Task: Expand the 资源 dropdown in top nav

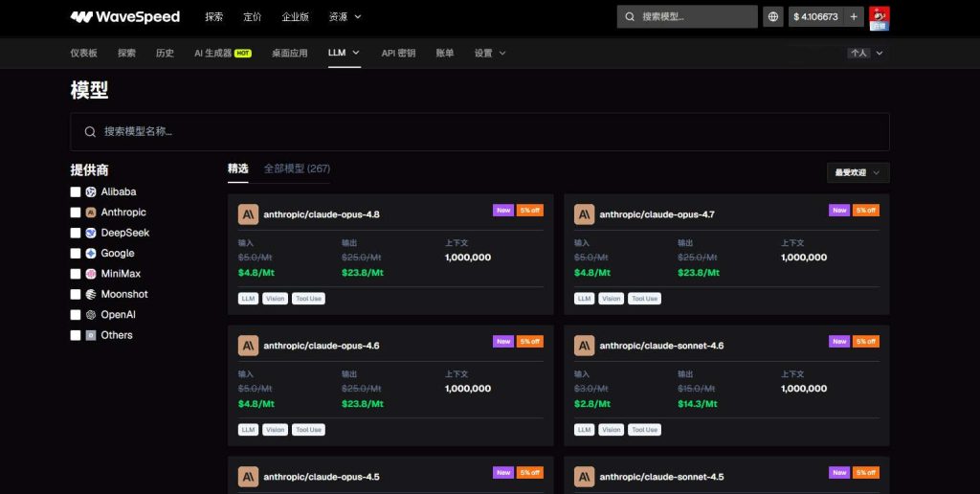Action: (x=345, y=17)
